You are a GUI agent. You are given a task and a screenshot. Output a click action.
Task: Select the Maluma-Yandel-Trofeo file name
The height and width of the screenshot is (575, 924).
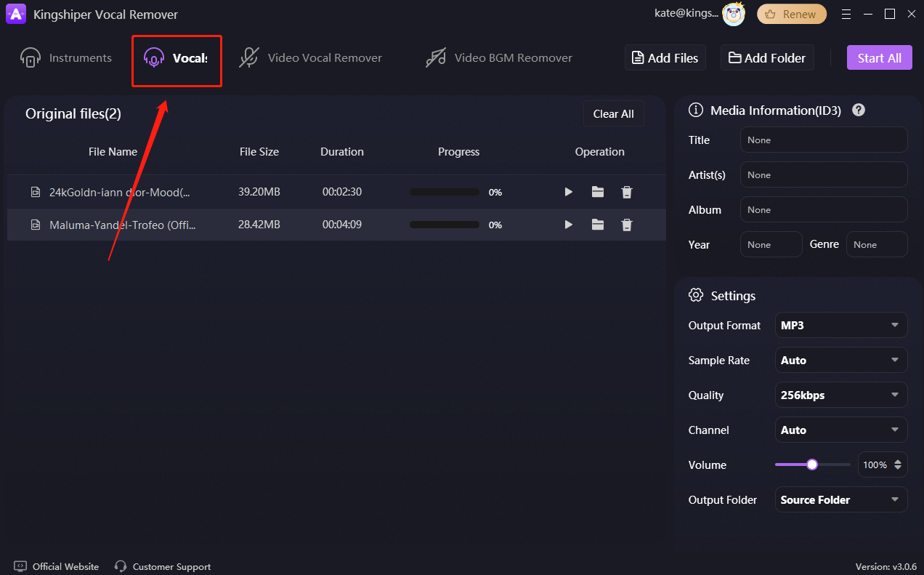pos(123,225)
